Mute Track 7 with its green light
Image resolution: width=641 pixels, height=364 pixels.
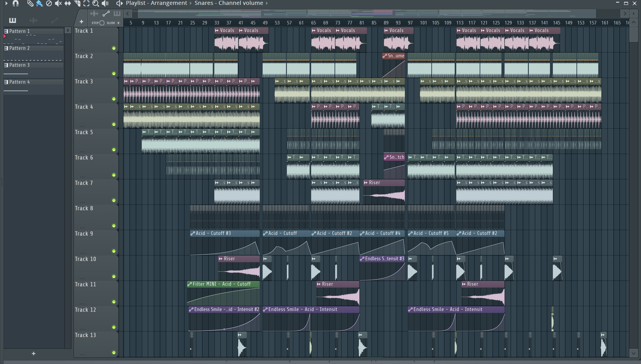(x=114, y=200)
